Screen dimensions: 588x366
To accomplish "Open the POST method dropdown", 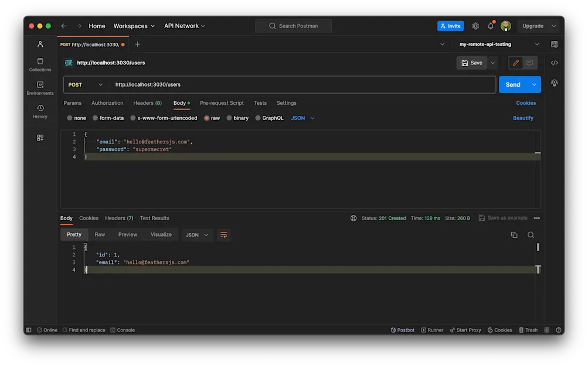I will tap(85, 84).
